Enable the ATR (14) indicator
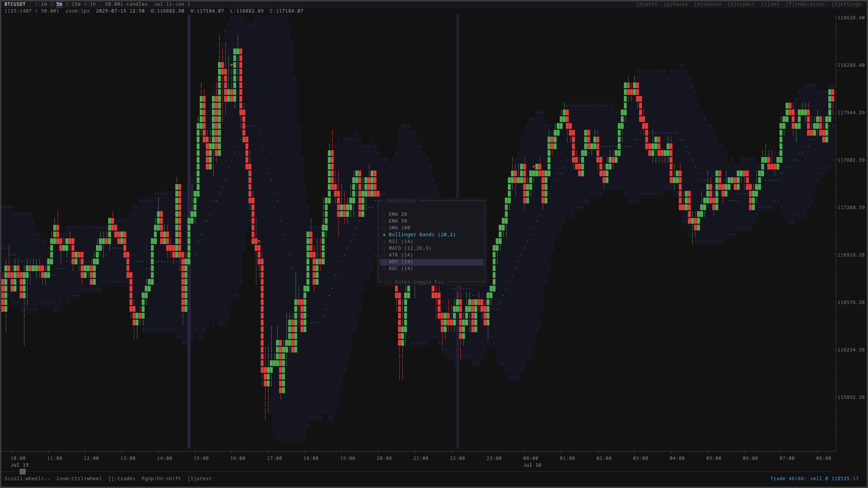The width and height of the screenshot is (868, 488). [x=400, y=255]
